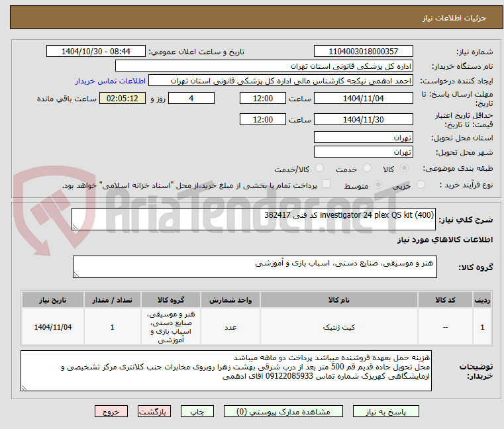Click the resize grip of goods group box
Viewport: 504px width, 429px height.
click(76, 275)
